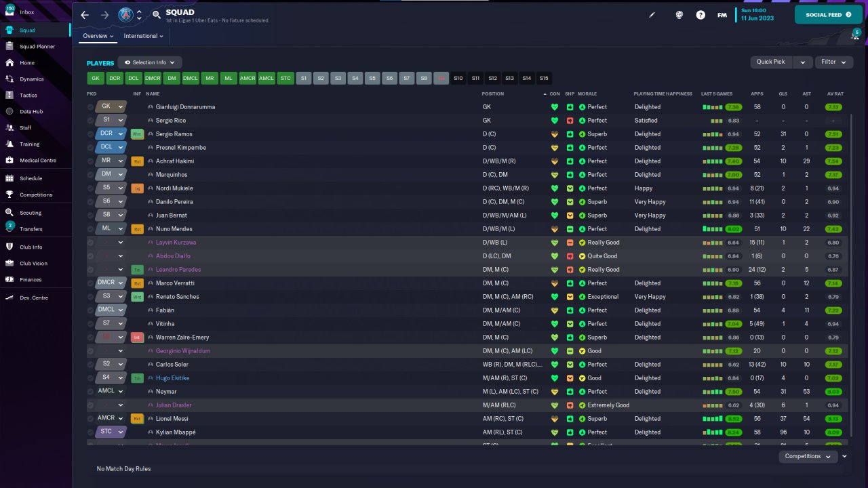Viewport: 868px width, 488px height.
Task: Toggle the pick circle for Kylian Mbappé
Action: click(x=90, y=432)
